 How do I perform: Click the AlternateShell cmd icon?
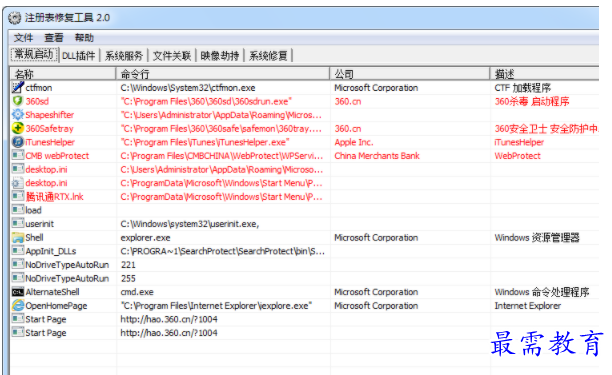click(x=18, y=292)
